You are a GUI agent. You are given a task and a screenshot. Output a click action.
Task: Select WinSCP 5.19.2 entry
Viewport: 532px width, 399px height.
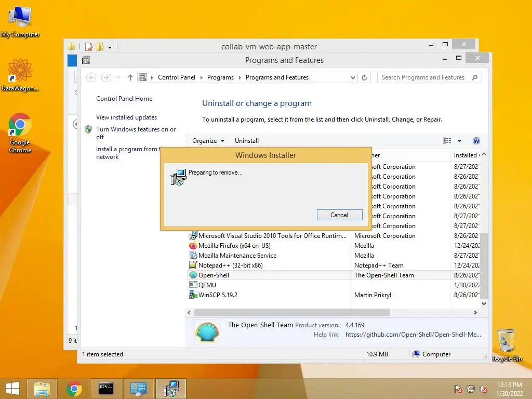pos(334,295)
